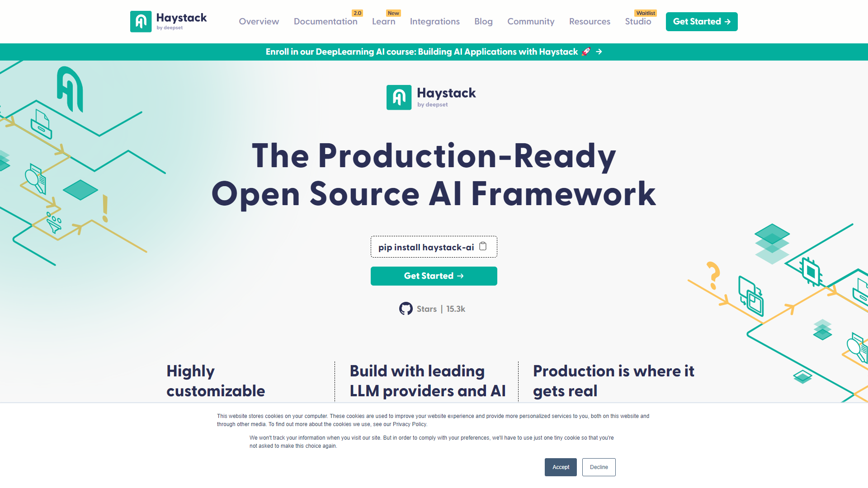
Task: Click the arrow icon in announcement banner
Action: (x=598, y=52)
